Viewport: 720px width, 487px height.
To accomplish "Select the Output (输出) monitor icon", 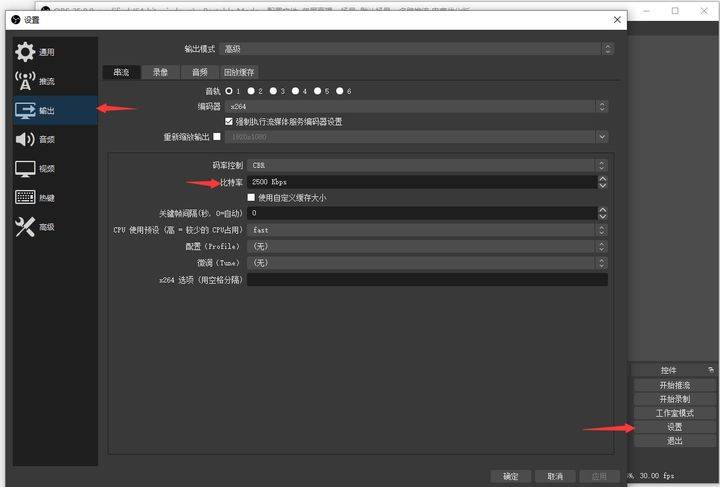I will pyautogui.click(x=25, y=110).
